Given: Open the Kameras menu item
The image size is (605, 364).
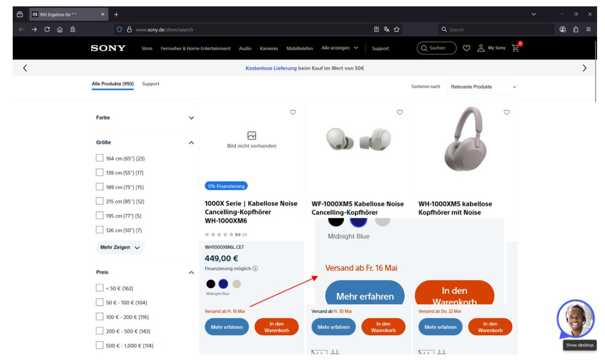Looking at the screenshot, I should click(269, 49).
